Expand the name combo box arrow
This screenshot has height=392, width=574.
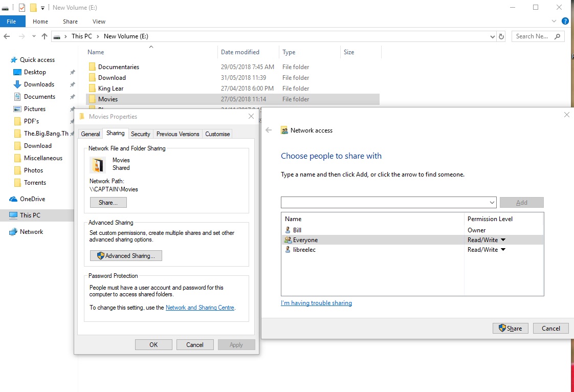[492, 203]
